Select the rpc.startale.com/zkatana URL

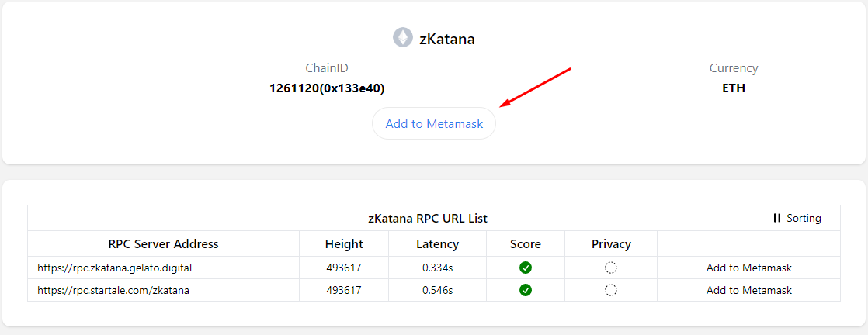113,290
